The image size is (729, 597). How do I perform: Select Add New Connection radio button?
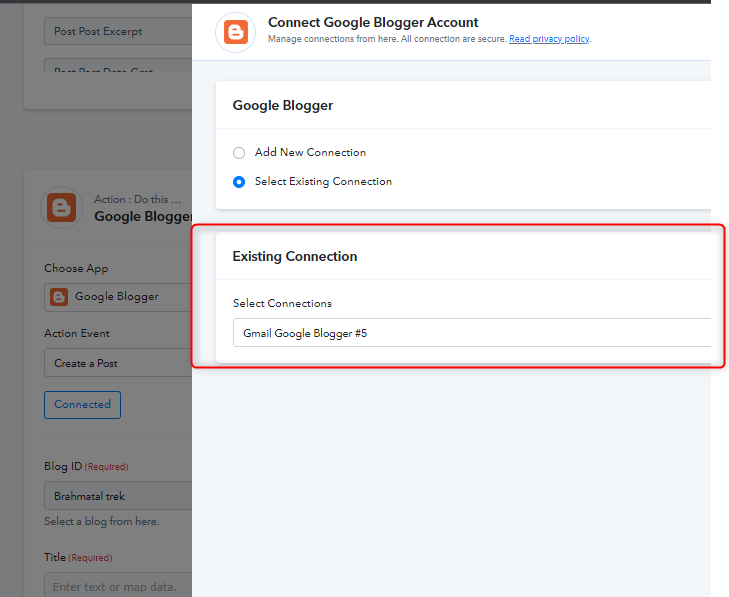tap(239, 153)
